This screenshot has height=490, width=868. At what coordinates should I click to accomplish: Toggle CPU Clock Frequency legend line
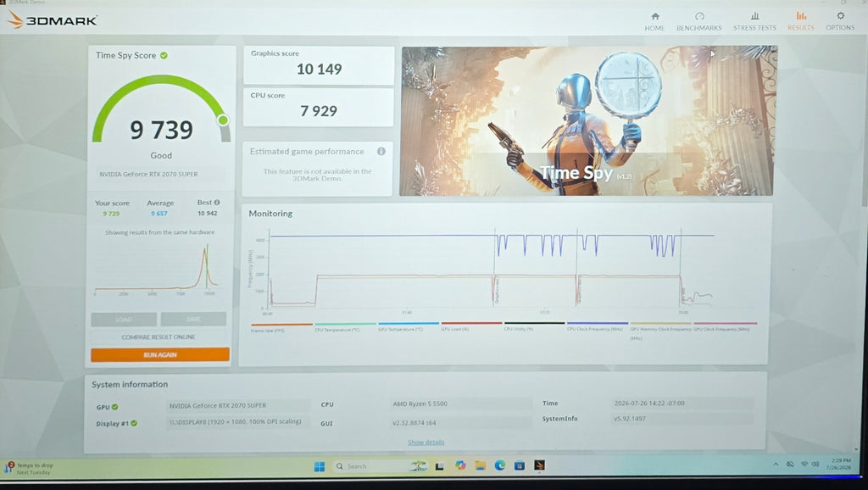click(598, 326)
